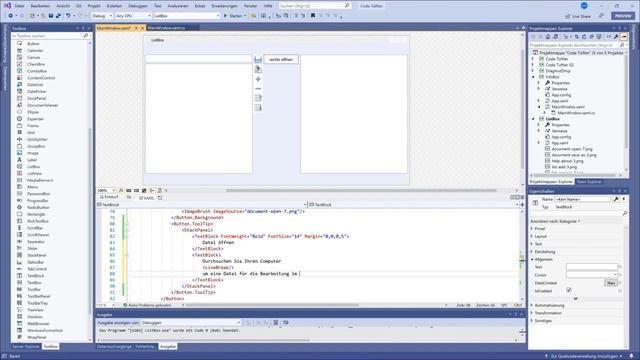Select ProgressBar in the Toolbox

(38, 201)
